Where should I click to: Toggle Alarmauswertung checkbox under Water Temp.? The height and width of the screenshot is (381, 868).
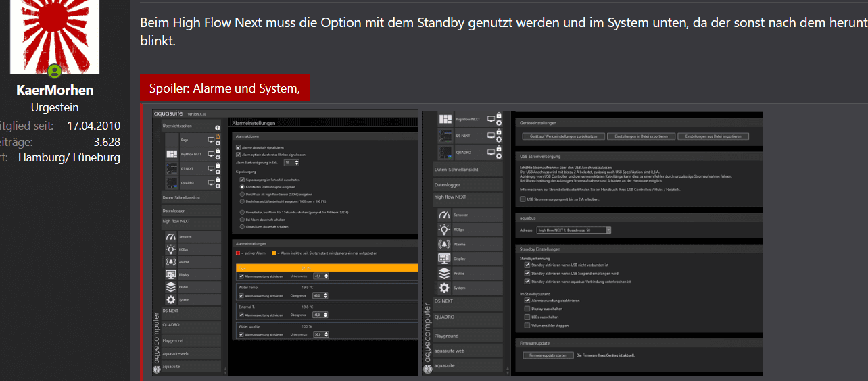(x=241, y=295)
